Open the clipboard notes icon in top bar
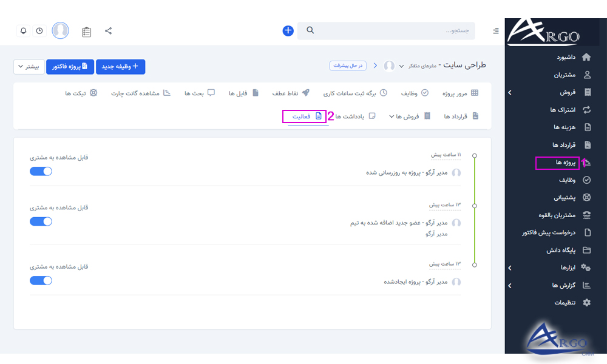The width and height of the screenshot is (607, 364). click(x=86, y=31)
